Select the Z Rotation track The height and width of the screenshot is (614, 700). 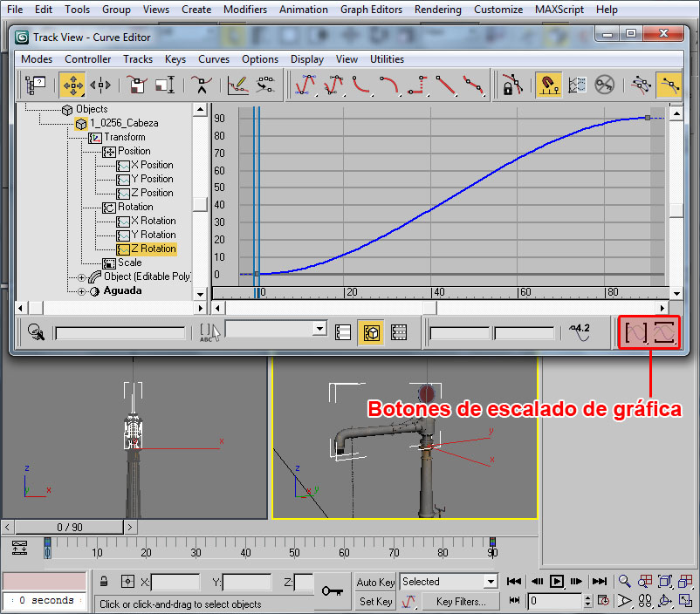tap(152, 249)
